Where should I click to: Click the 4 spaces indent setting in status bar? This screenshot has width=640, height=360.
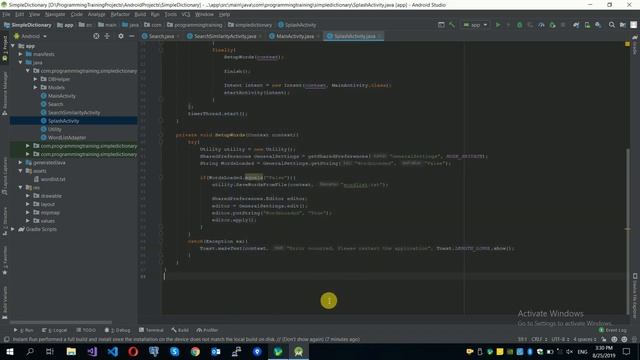[x=584, y=339]
